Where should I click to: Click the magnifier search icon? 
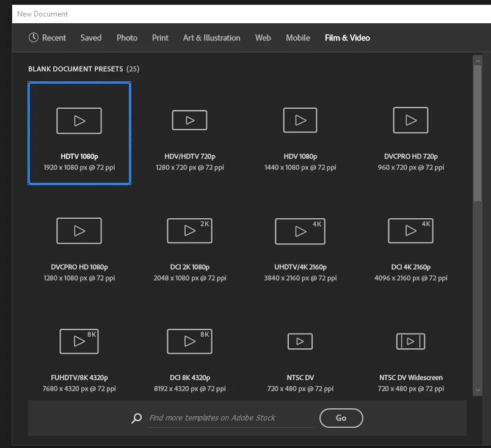pyautogui.click(x=136, y=418)
